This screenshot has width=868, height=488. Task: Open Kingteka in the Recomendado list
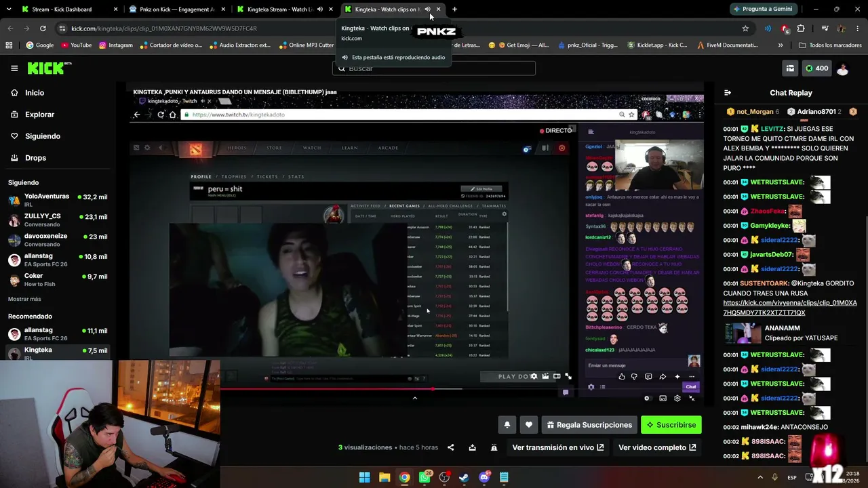click(58, 352)
